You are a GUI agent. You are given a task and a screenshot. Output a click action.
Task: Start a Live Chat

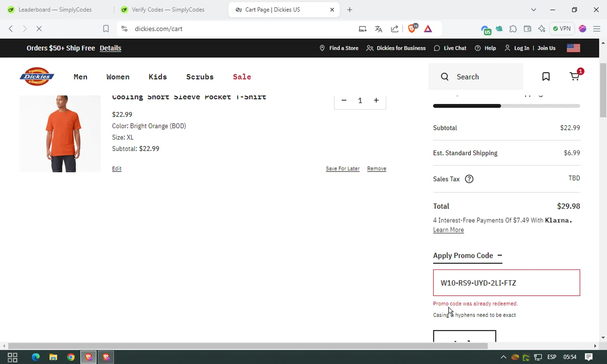(450, 48)
